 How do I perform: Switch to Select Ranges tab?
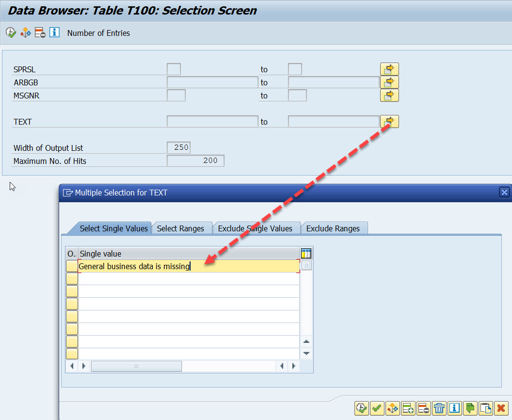[182, 228]
